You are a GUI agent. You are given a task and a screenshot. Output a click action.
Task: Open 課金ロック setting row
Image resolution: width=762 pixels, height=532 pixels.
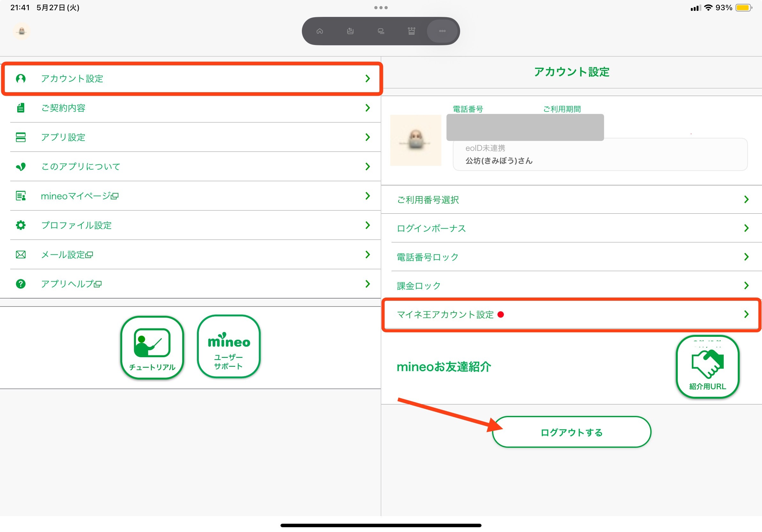point(571,285)
